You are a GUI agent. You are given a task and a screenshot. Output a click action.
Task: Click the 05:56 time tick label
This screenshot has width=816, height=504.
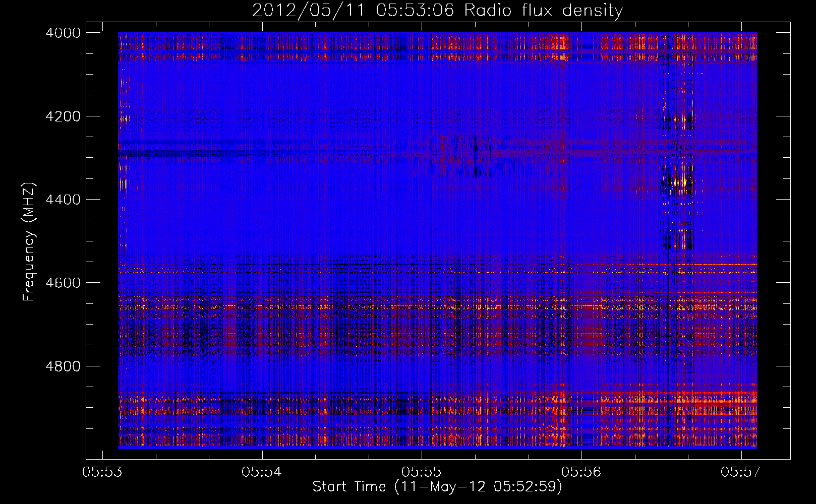click(x=581, y=472)
